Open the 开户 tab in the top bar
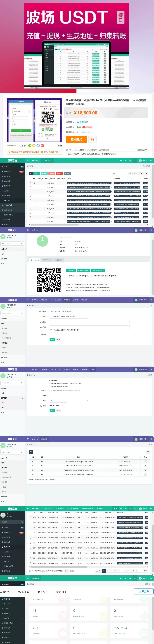154x644 pixels. (x=92, y=369)
